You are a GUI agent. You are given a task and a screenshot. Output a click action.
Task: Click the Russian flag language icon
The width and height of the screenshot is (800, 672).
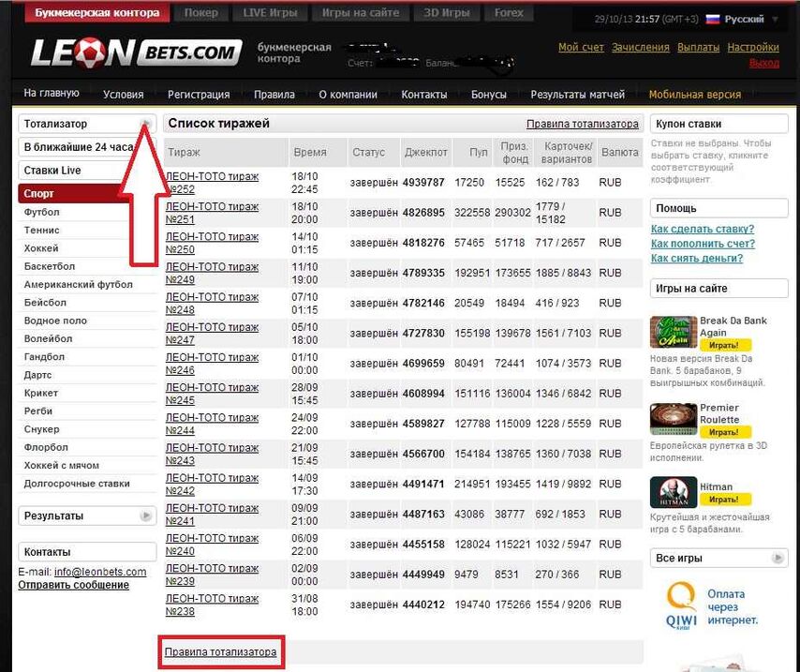point(712,20)
